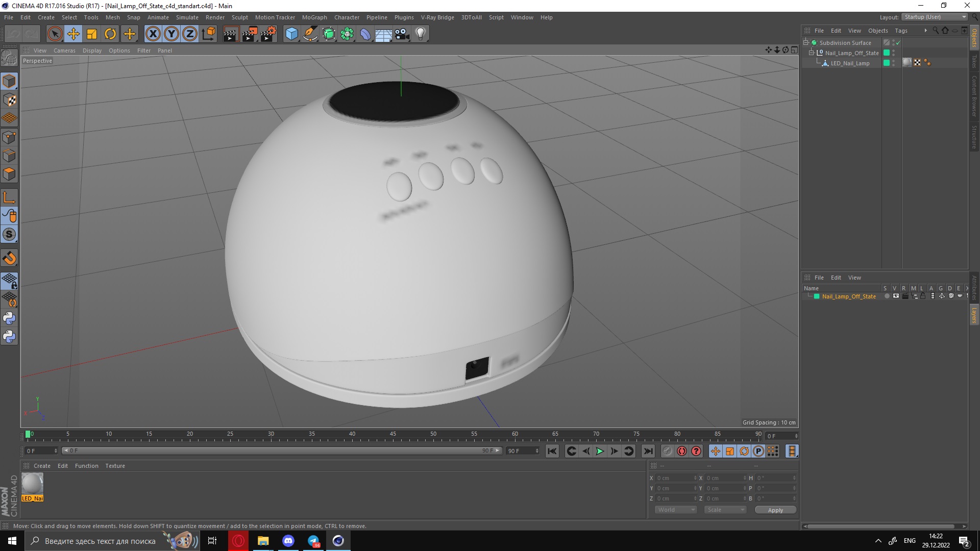Toggle Nail_Lamp_Off_State layer visibility eye
Image resolution: width=980 pixels, height=551 pixels.
(896, 296)
